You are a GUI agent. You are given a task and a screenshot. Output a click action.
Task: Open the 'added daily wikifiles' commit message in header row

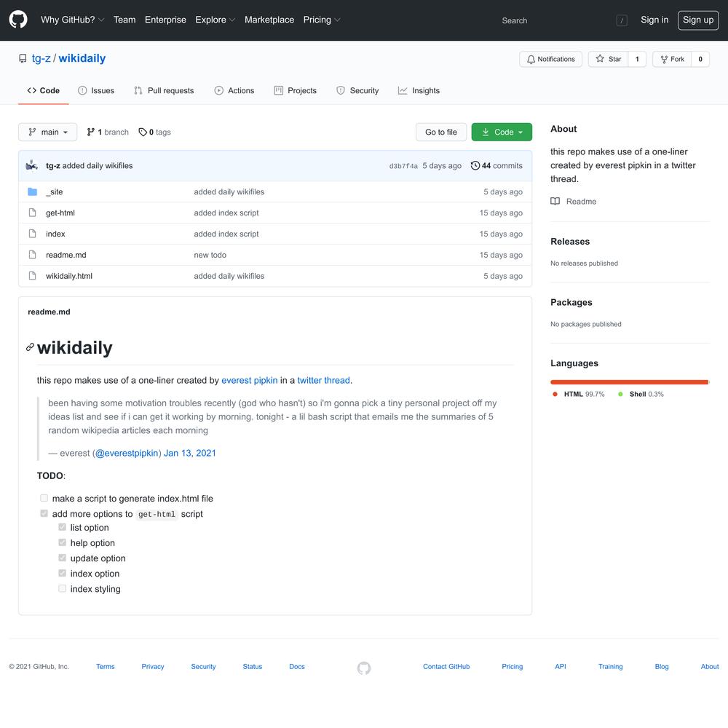98,166
